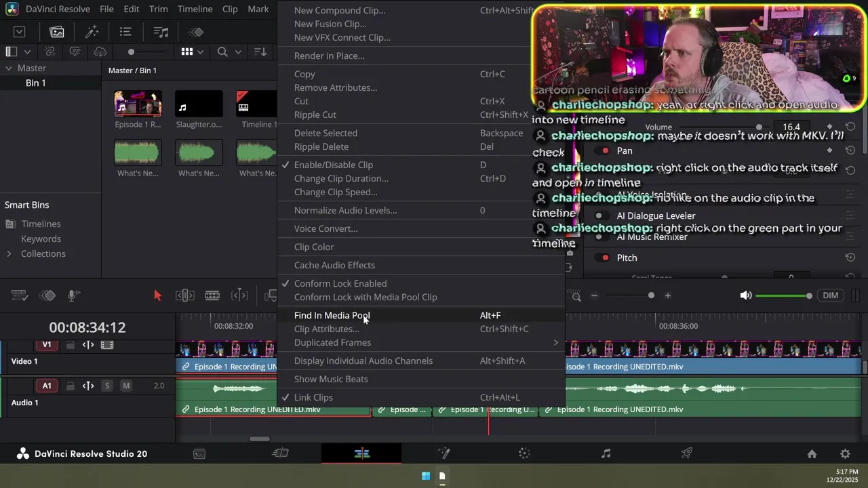This screenshot has height=488, width=868.
Task: Toggle the lock on the A1 track
Action: tap(70, 386)
